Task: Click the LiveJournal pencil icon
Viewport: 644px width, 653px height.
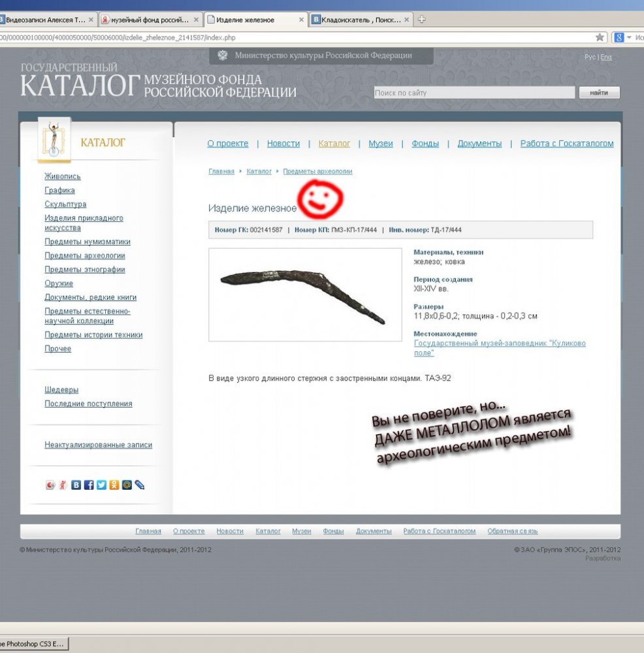Action: (139, 485)
